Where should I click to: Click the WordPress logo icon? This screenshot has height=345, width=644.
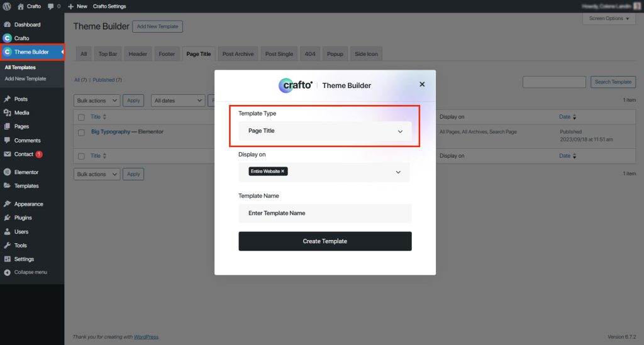(6, 6)
